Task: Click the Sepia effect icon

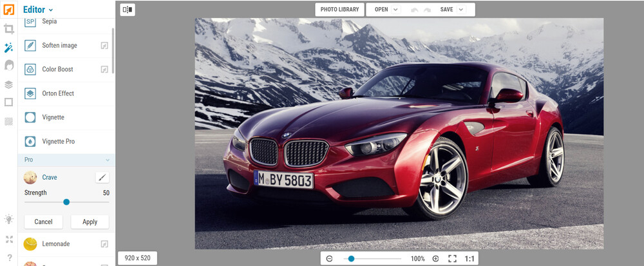Action: tap(30, 22)
